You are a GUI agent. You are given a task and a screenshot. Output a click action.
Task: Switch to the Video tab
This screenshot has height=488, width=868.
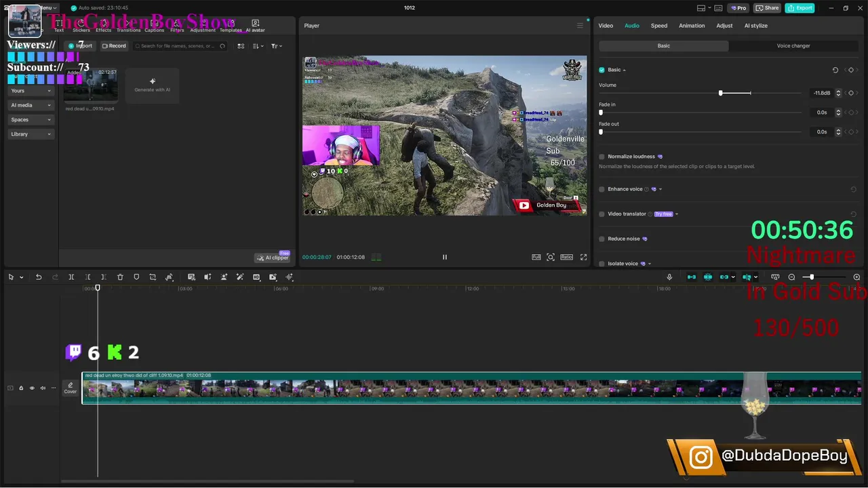coord(606,26)
